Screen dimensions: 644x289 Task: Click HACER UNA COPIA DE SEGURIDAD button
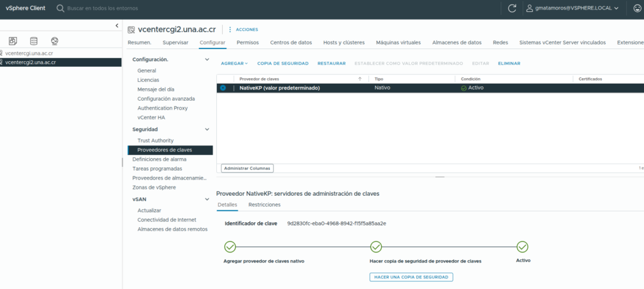411,277
